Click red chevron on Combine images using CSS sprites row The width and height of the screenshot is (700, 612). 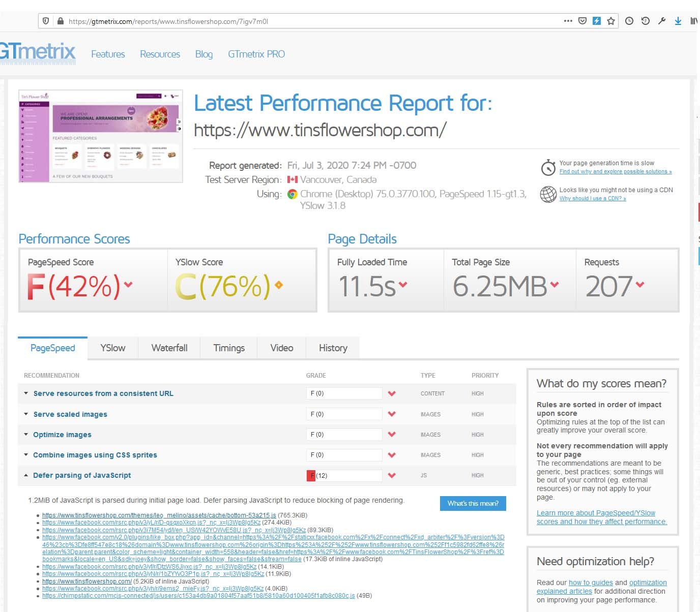tap(392, 455)
